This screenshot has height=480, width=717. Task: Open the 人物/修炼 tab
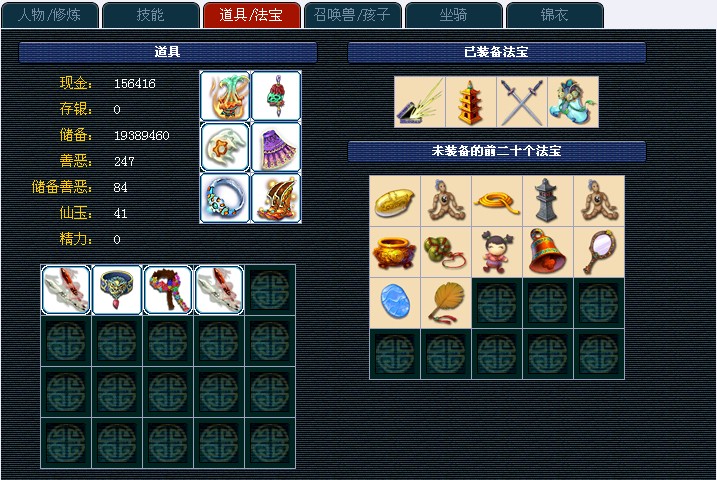[50, 15]
